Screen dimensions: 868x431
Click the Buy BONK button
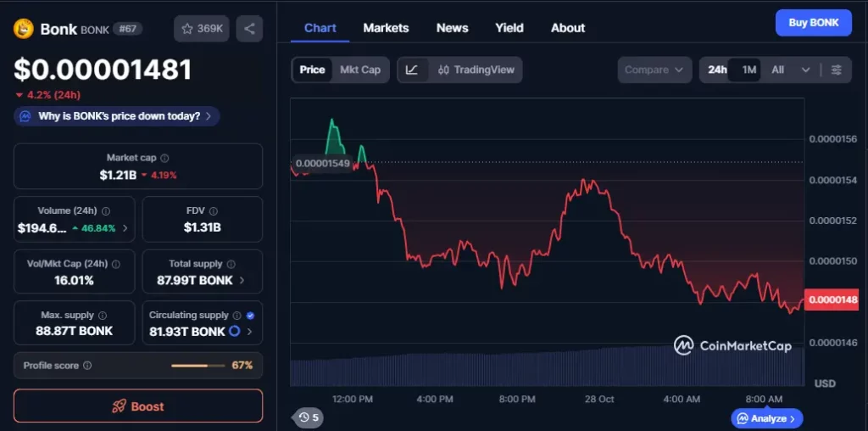pos(813,23)
